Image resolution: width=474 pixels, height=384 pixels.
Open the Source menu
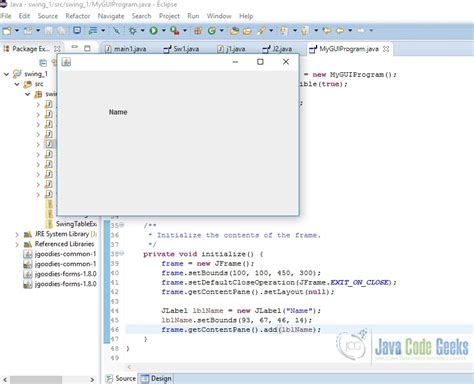click(x=48, y=16)
